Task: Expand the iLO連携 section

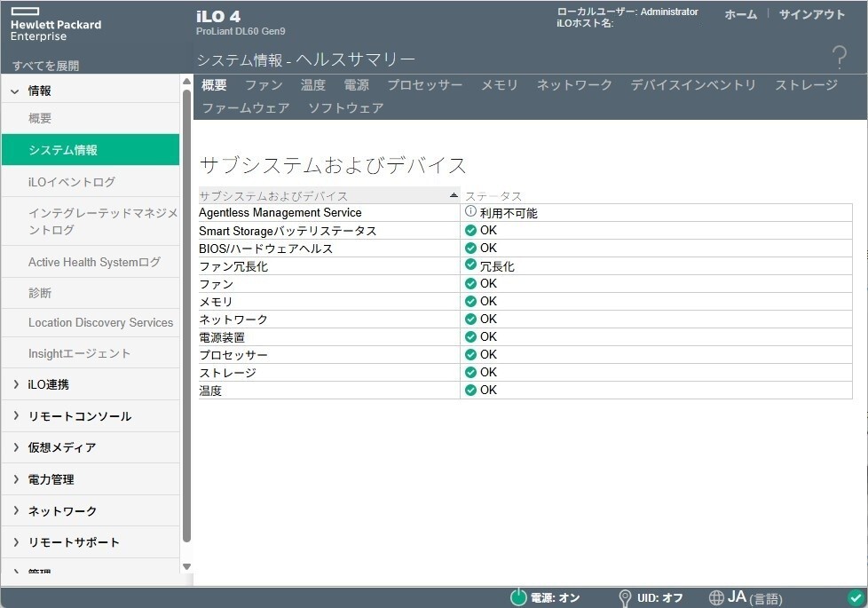Action: pos(15,384)
